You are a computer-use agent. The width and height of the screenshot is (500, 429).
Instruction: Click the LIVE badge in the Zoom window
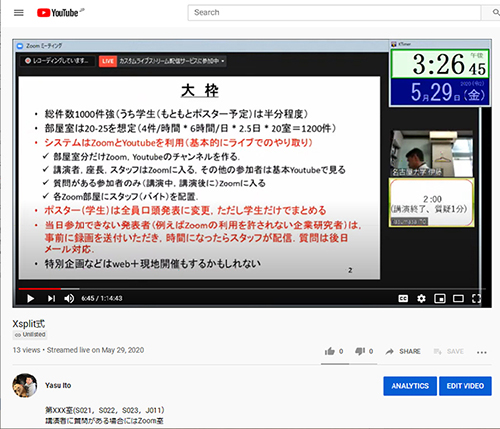point(108,61)
